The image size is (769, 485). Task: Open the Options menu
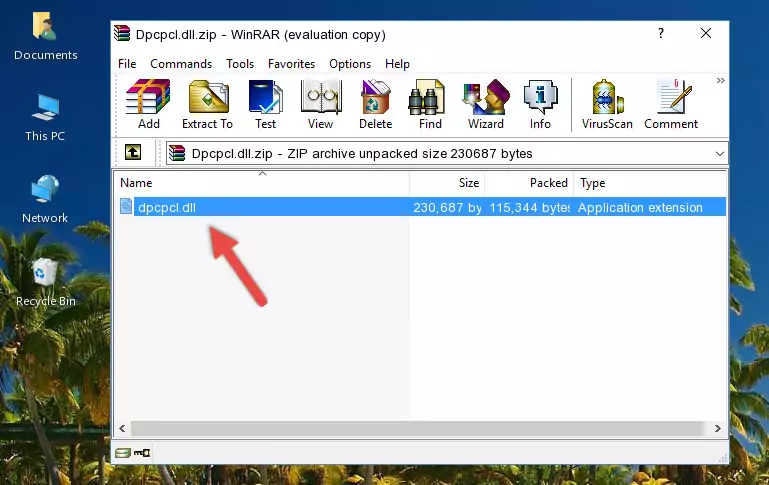tap(350, 64)
